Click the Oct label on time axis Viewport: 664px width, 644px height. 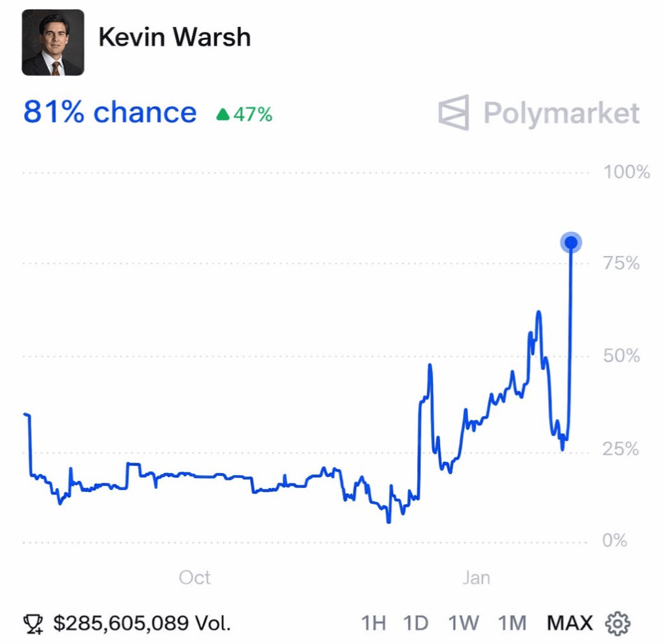[194, 578]
